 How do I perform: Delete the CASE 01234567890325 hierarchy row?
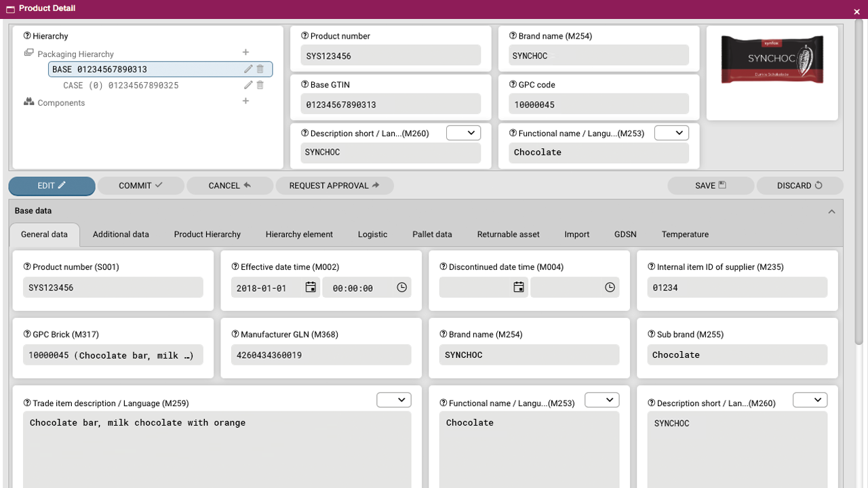pos(260,85)
